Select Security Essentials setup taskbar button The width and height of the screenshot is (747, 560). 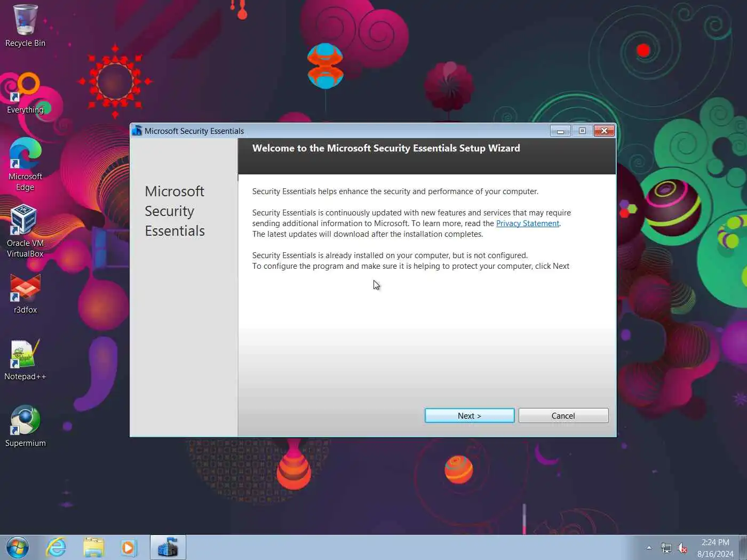[x=168, y=548]
